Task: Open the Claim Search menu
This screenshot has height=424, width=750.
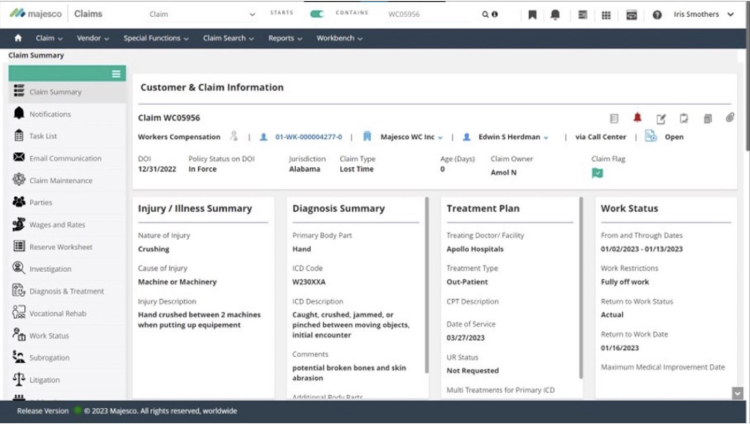Action: coord(228,38)
